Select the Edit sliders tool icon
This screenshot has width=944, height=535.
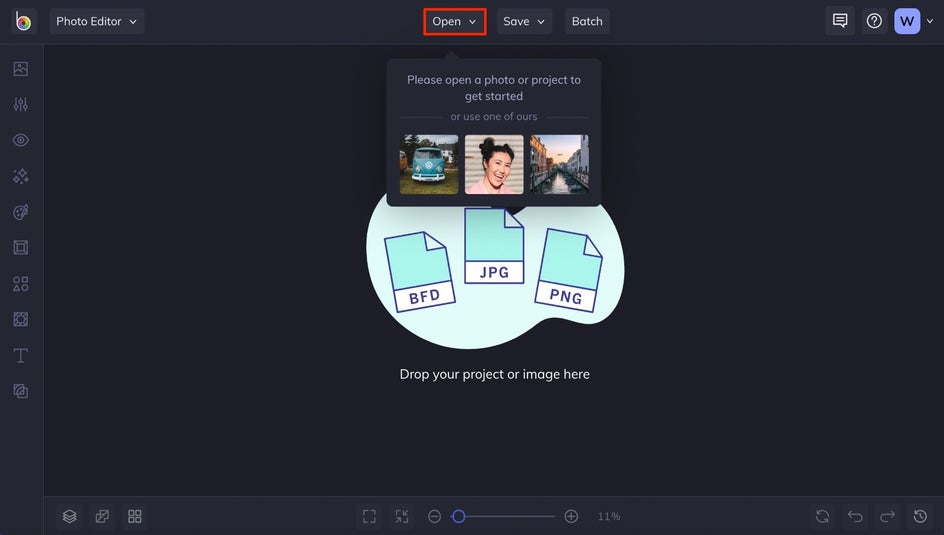tap(20, 105)
